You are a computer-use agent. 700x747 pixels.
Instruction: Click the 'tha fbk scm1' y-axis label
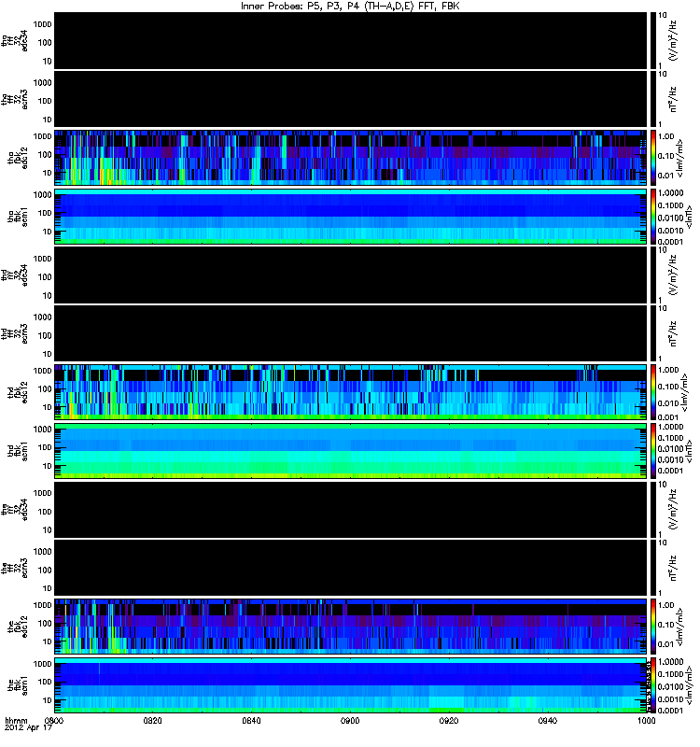click(18, 217)
